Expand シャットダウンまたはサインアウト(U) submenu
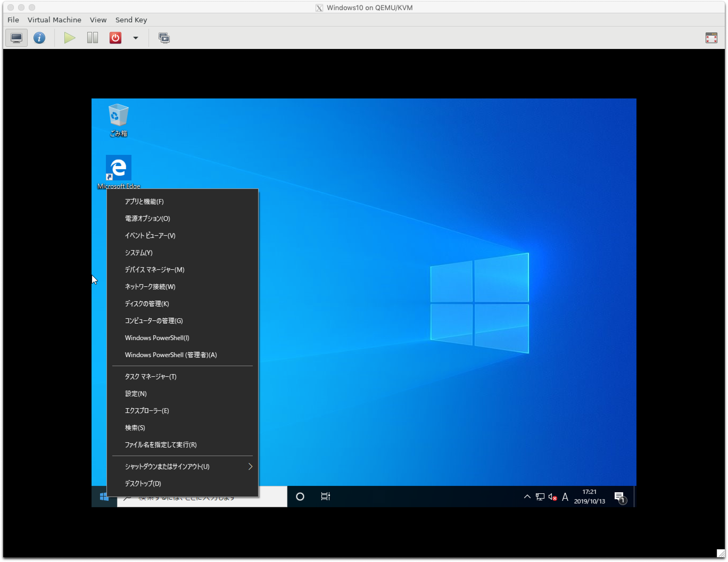The height and width of the screenshot is (562, 728). [182, 466]
